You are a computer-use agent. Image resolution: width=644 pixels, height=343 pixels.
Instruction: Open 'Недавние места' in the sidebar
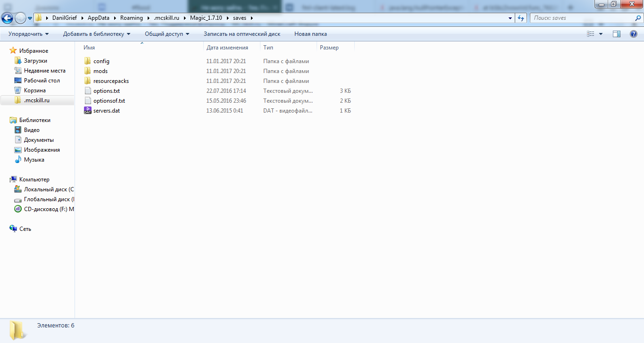point(44,71)
